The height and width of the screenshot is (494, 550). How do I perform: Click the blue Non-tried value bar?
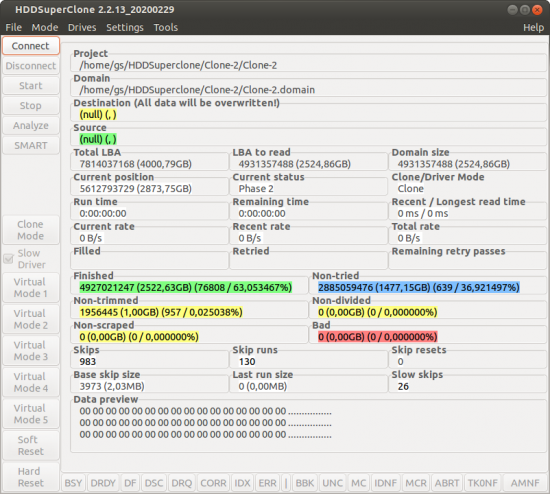tap(419, 288)
